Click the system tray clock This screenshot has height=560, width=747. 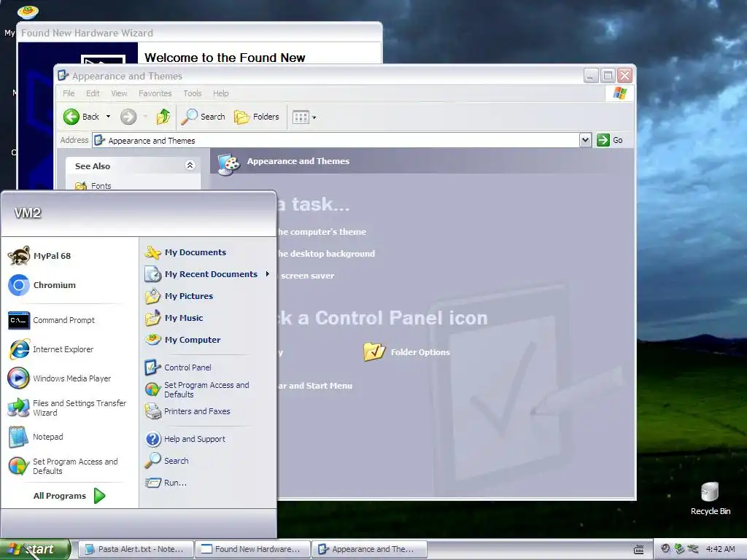(x=720, y=549)
